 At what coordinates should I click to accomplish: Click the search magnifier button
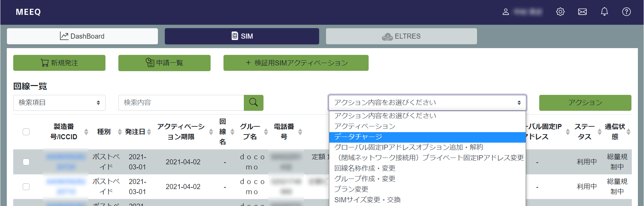(x=254, y=103)
